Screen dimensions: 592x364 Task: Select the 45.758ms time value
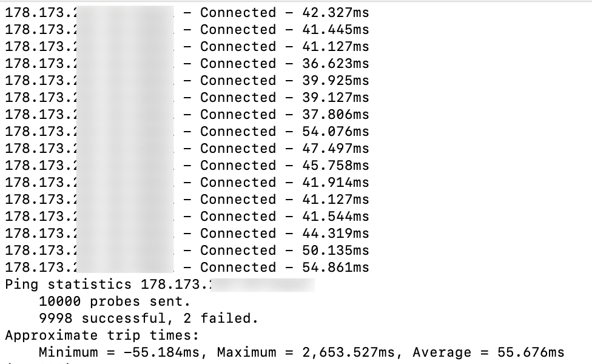[x=335, y=165]
